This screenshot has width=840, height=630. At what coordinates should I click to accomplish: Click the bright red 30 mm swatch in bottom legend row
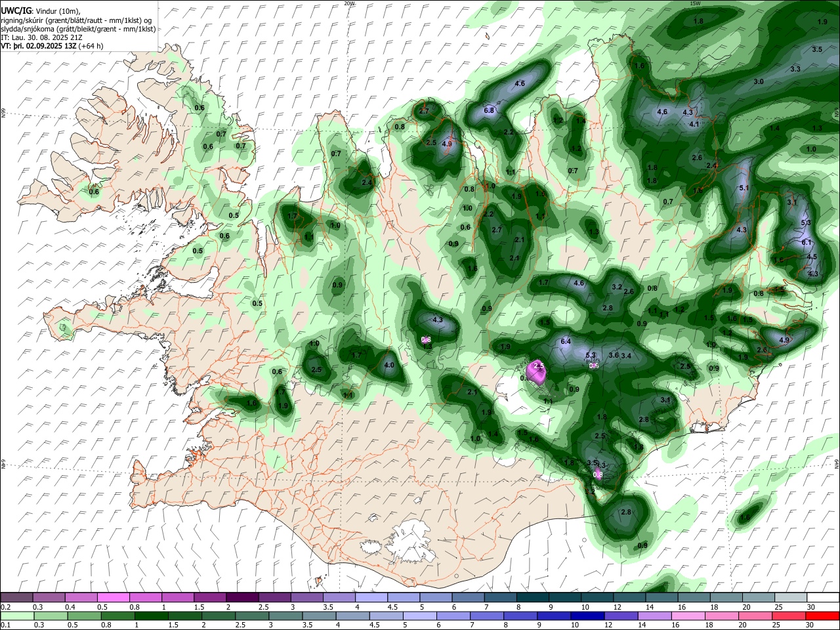coord(822,616)
